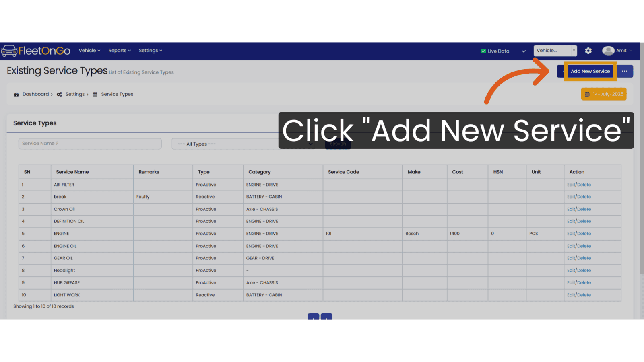Delete the LIGHT WORK service
The image size is (644, 362).
(x=584, y=295)
